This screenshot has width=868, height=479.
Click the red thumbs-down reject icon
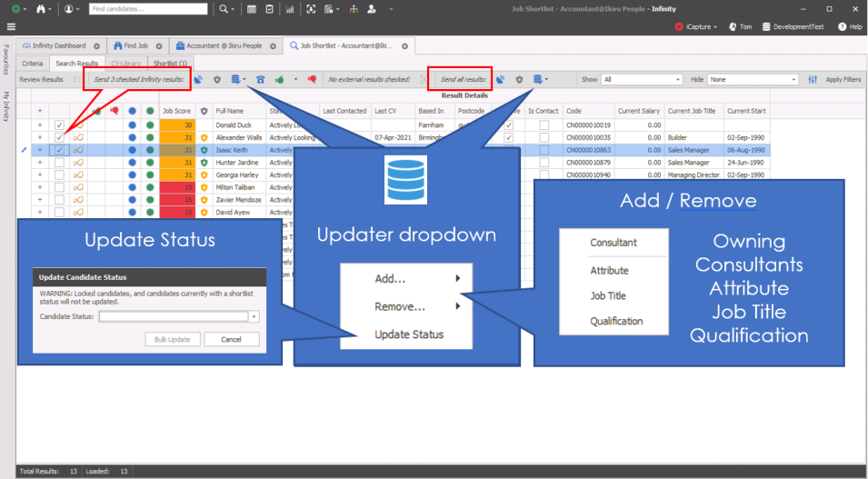pyautogui.click(x=312, y=80)
